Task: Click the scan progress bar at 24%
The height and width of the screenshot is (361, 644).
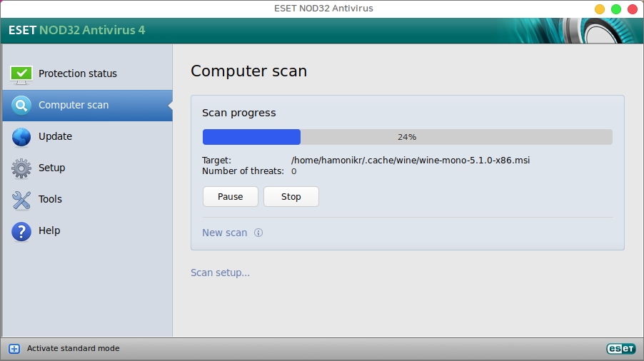Action: click(407, 137)
